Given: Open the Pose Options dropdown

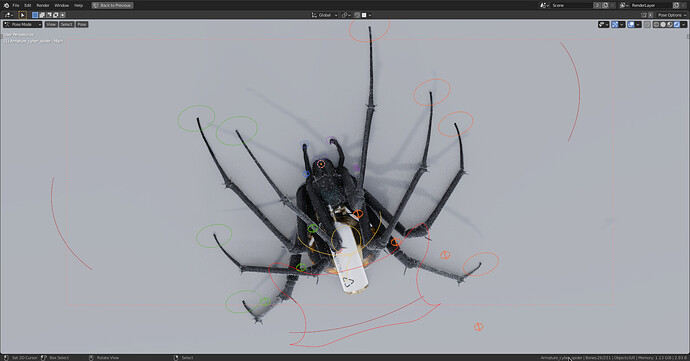Looking at the screenshot, I should tap(672, 15).
